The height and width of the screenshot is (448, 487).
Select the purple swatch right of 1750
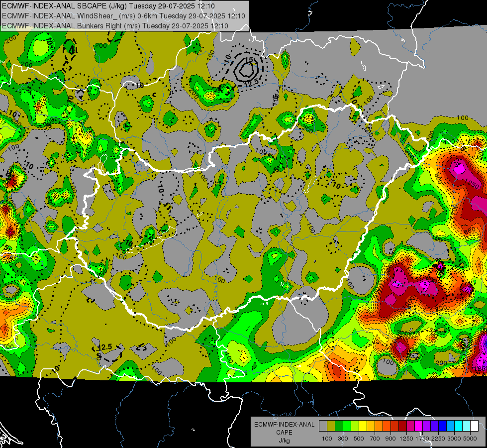[427, 426]
